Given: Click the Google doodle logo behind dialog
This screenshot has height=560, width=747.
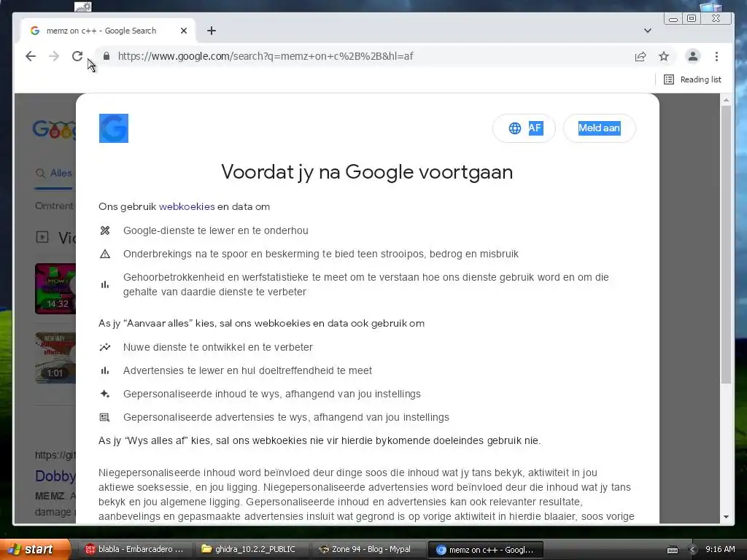Looking at the screenshot, I should point(54,130).
